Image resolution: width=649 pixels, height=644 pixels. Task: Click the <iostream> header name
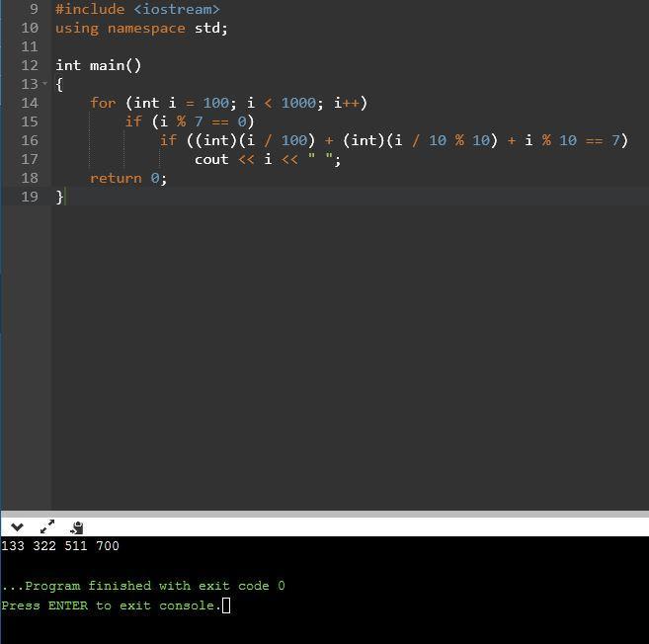(x=177, y=9)
